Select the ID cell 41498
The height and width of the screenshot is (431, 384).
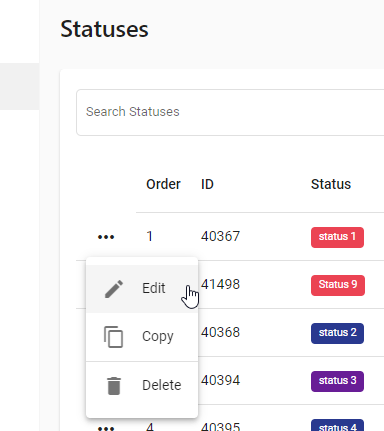pos(220,284)
